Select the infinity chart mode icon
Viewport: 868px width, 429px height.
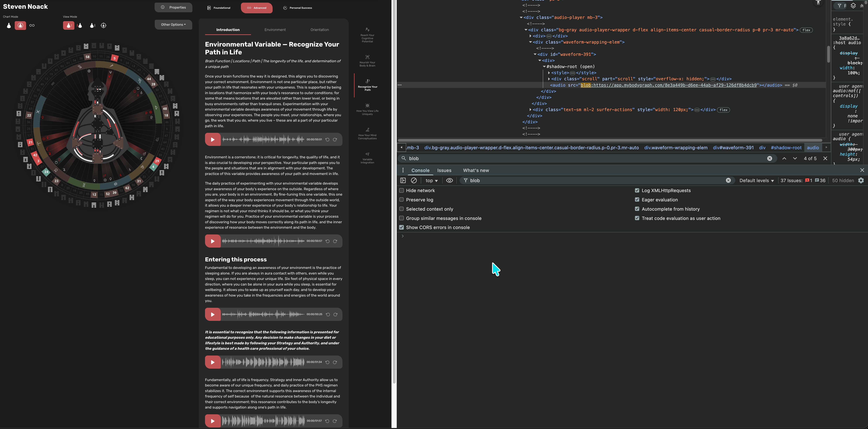(32, 25)
